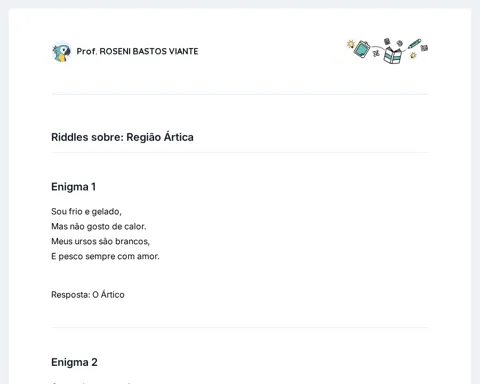The width and height of the screenshot is (480, 384).
Task: Click the Enigma 1 heading
Action: tap(74, 187)
